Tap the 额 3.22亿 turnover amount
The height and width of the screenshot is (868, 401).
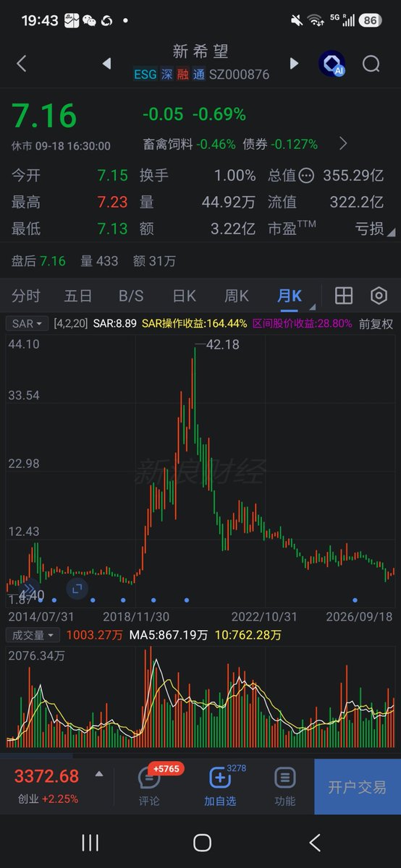pos(232,229)
